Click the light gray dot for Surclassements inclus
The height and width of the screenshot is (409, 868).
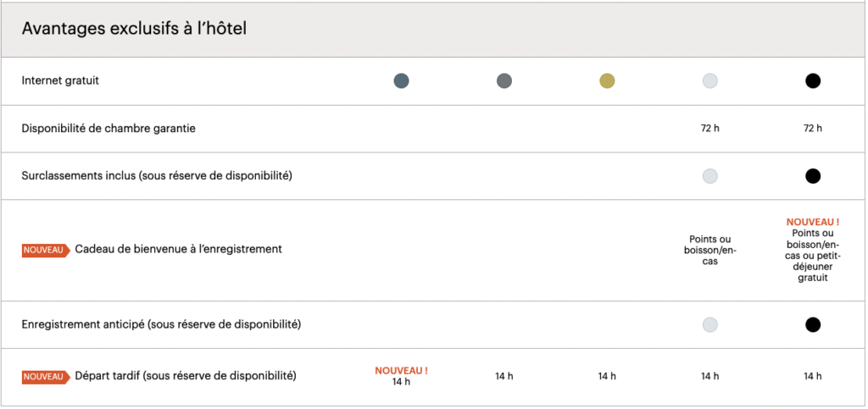[x=710, y=176]
